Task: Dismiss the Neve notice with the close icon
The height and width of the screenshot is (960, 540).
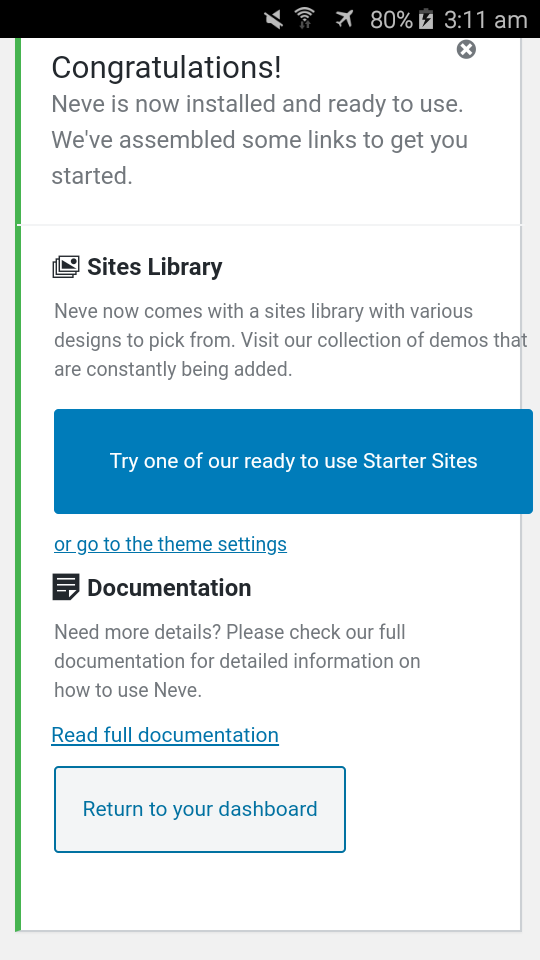Action: pyautogui.click(x=466, y=50)
